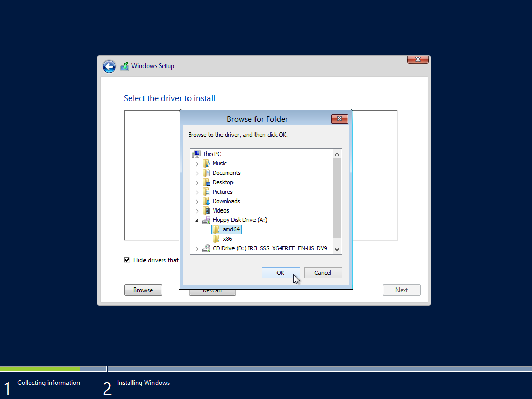Screen dimensions: 532x399
Task: Click the blue back arrow in Windows Setup
Action: [109, 66]
